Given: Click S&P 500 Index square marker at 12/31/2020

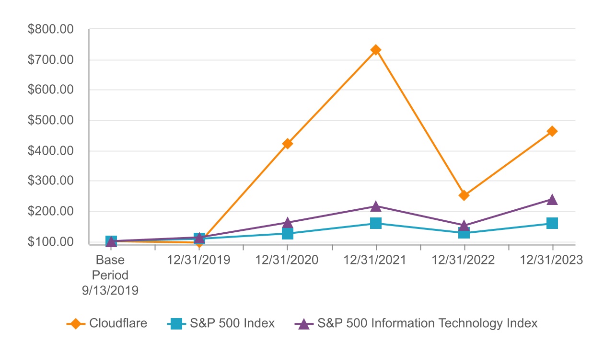Looking at the screenshot, I should (288, 234).
